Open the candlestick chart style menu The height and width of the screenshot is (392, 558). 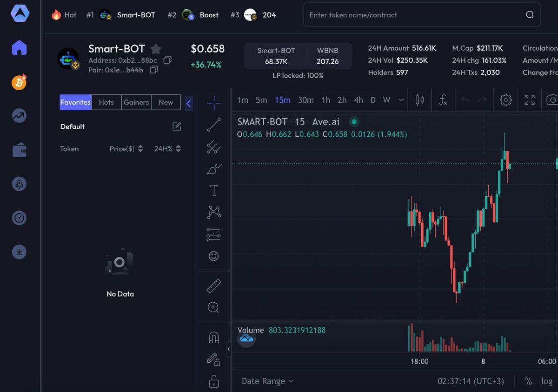419,100
